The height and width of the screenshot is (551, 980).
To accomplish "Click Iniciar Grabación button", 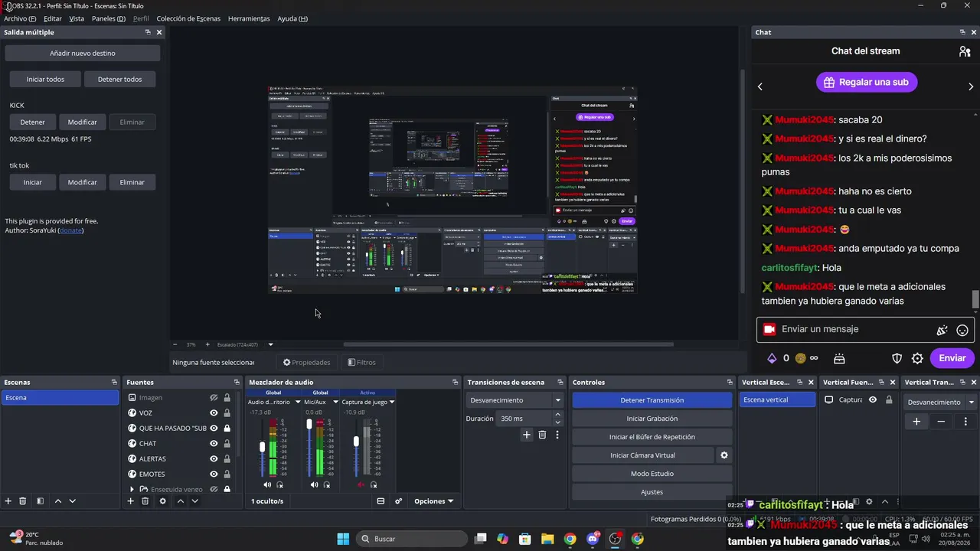I will [x=652, y=419].
